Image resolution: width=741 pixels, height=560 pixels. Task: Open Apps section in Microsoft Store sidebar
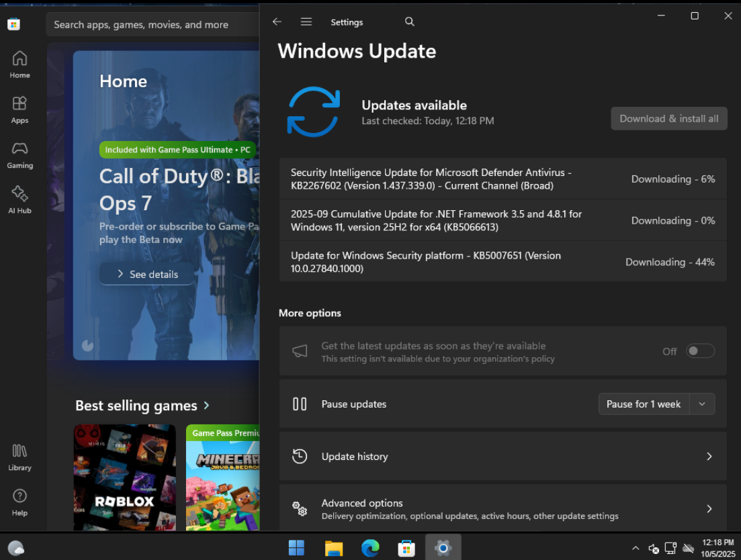click(x=19, y=110)
